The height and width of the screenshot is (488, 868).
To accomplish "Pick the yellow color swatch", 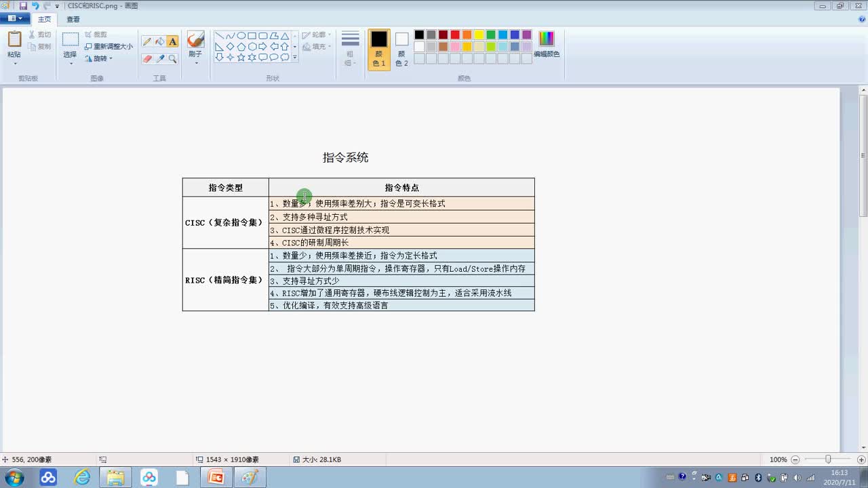I will point(479,35).
